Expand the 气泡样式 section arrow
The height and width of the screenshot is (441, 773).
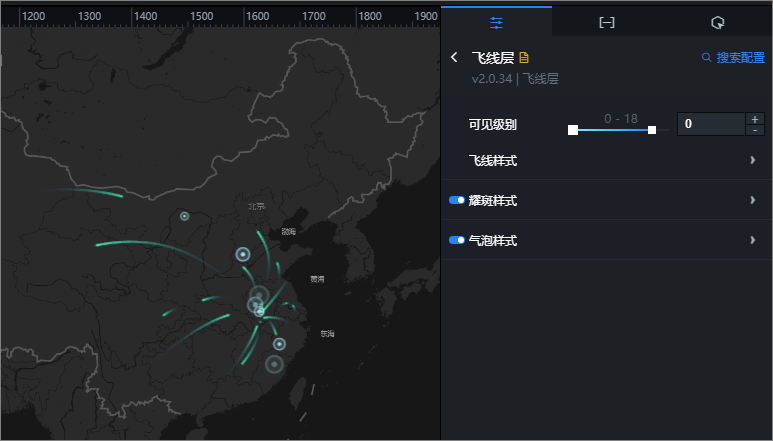pos(753,240)
